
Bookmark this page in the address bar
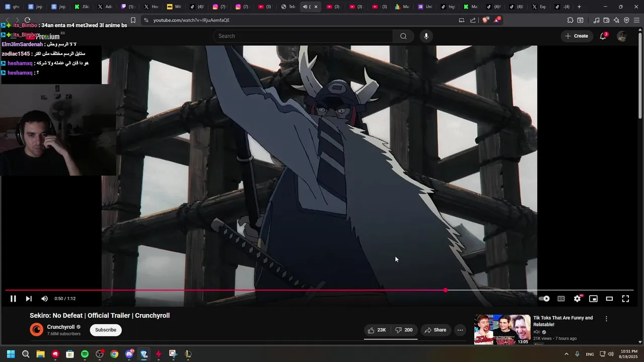[133, 20]
